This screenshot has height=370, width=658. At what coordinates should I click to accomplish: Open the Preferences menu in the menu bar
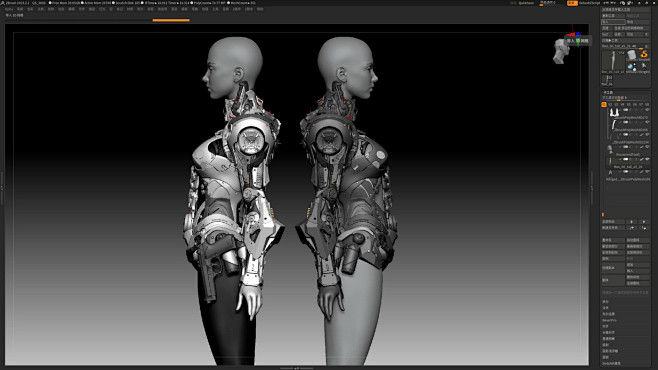[x=162, y=9]
